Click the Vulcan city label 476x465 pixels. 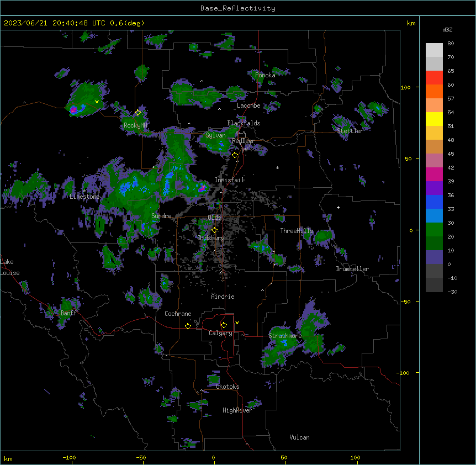coord(300,437)
